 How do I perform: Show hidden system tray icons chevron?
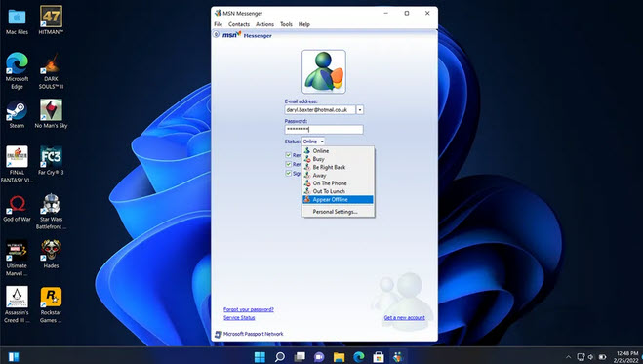[x=568, y=357]
